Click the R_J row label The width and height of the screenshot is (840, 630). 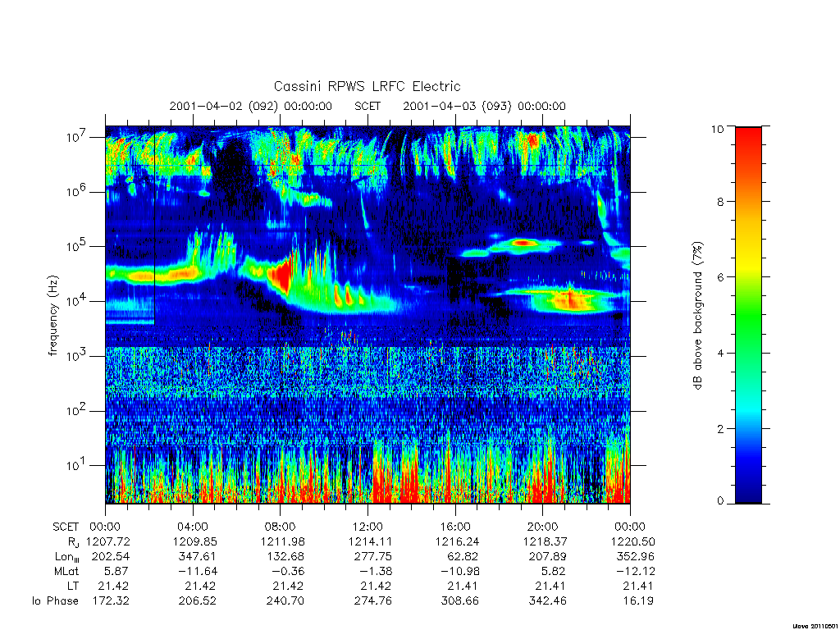pyautogui.click(x=73, y=542)
